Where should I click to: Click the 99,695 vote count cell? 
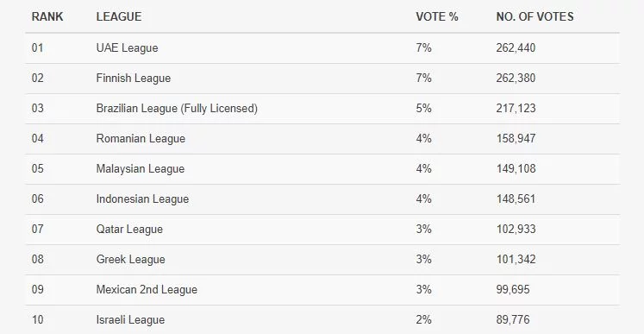[x=513, y=290]
